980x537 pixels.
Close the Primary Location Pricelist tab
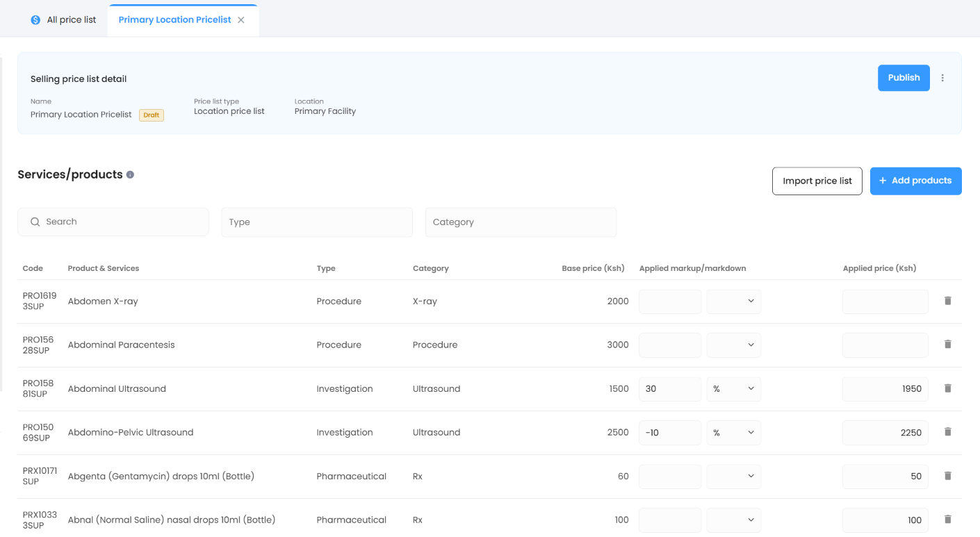pyautogui.click(x=241, y=20)
